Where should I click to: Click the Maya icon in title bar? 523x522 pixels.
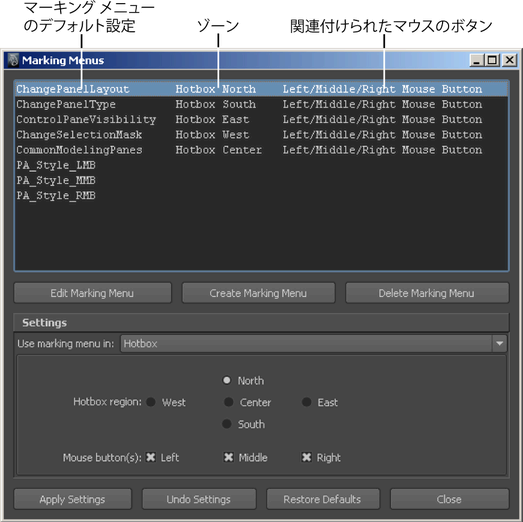pos(13,60)
